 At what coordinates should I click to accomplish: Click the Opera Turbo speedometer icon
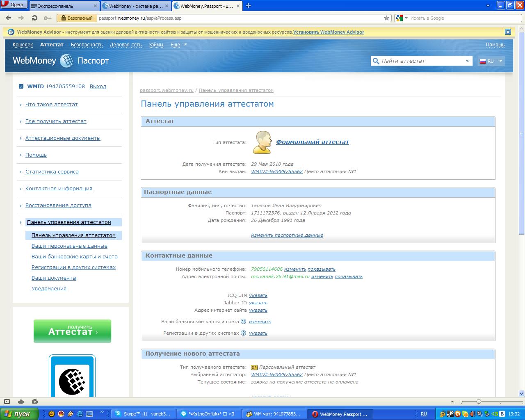(35, 402)
